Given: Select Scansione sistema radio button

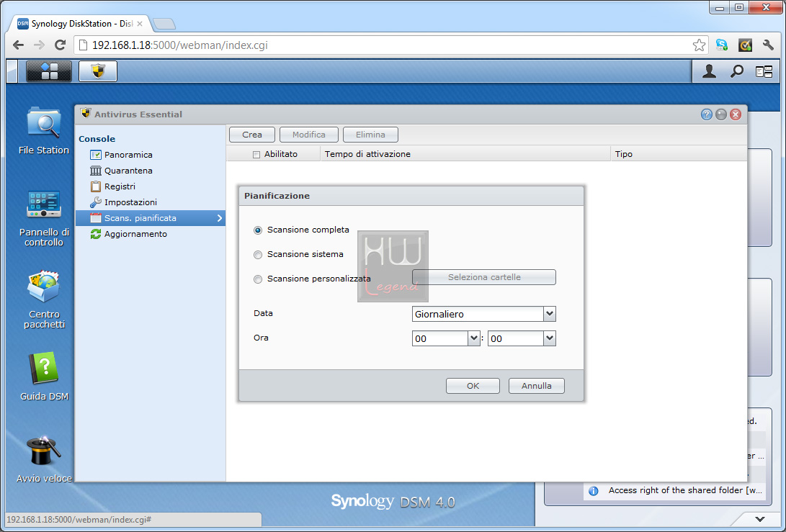Looking at the screenshot, I should [x=258, y=255].
